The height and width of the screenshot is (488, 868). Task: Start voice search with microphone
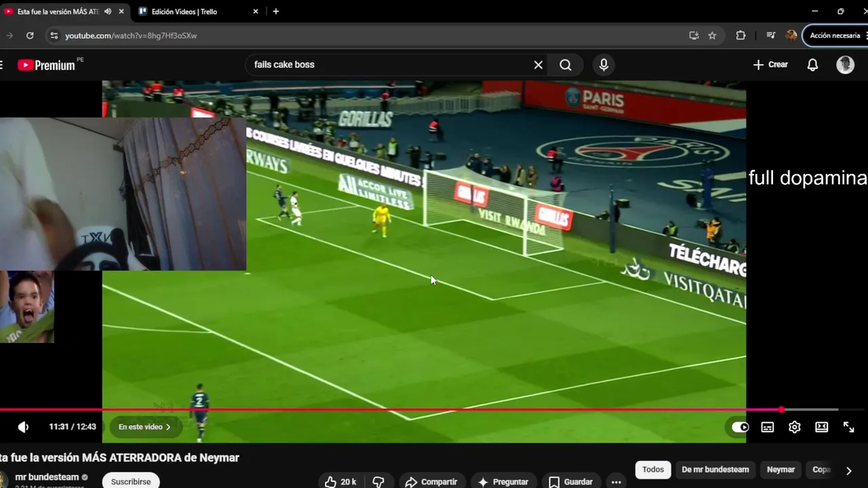click(x=604, y=65)
